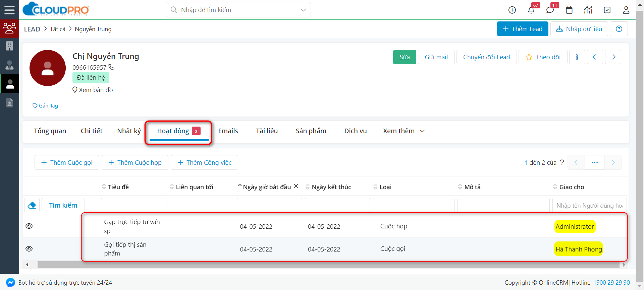Click the Tìm kiếm filter button
Screen dimensions: 644x290
tap(63, 205)
